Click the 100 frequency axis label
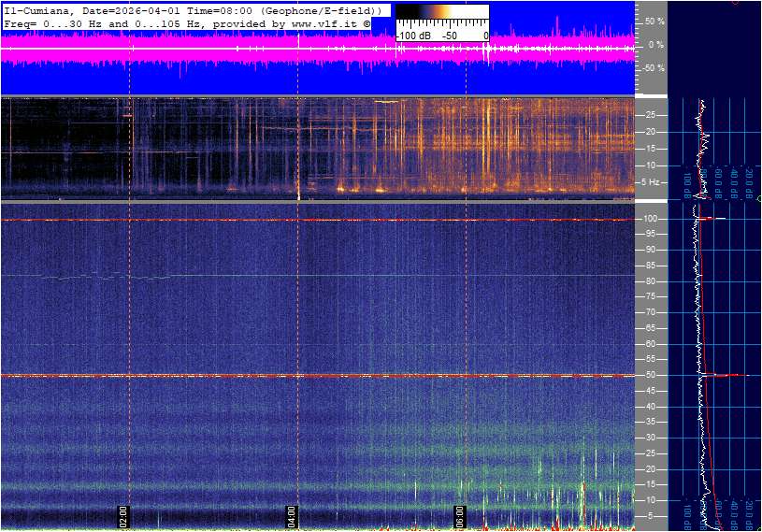This screenshot has height=532, width=762. pyautogui.click(x=651, y=219)
